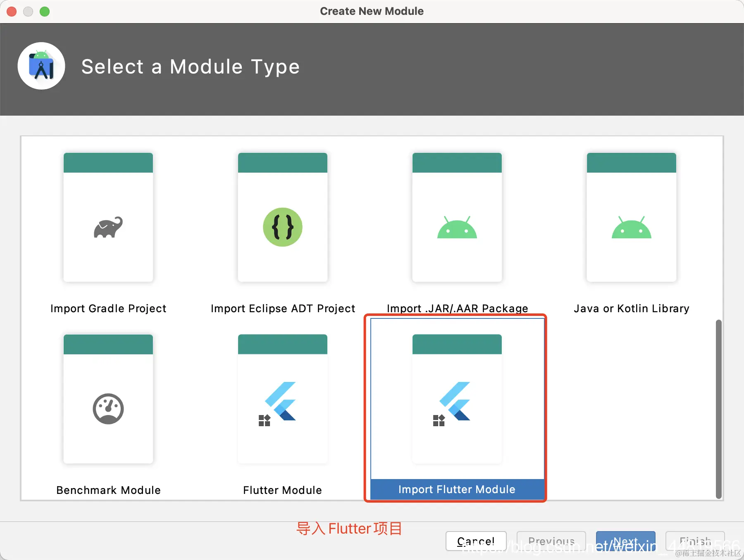
Task: Click the module list vertical scrollbar
Action: [x=719, y=409]
